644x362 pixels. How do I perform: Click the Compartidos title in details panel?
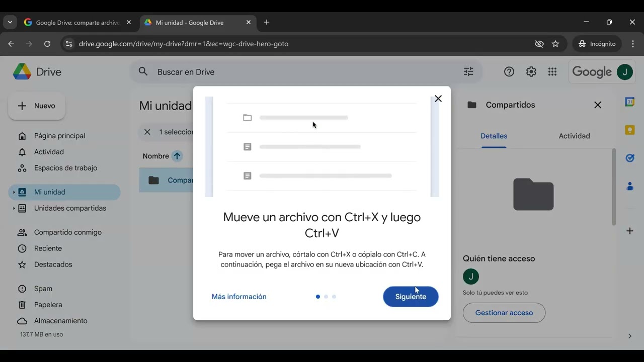[510, 105]
